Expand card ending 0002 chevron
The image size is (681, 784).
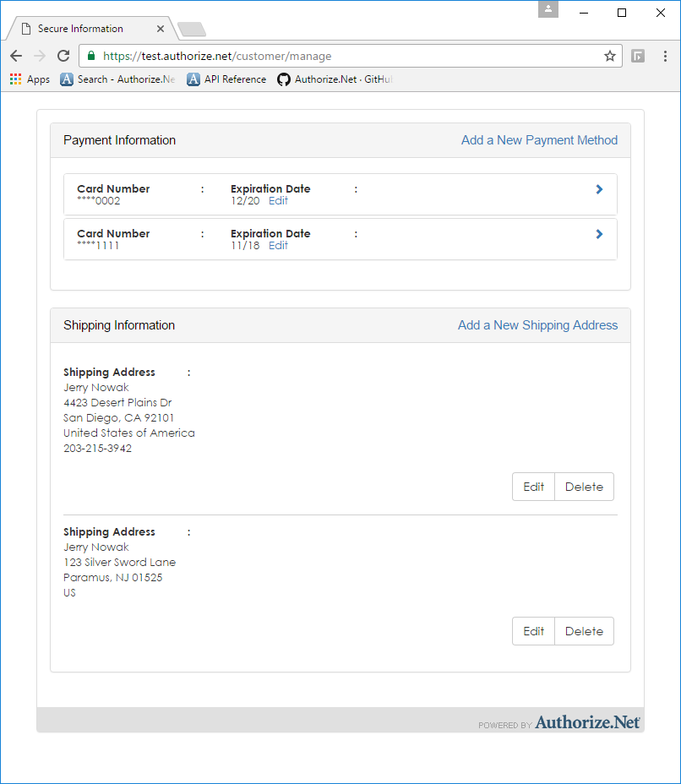[x=599, y=189]
